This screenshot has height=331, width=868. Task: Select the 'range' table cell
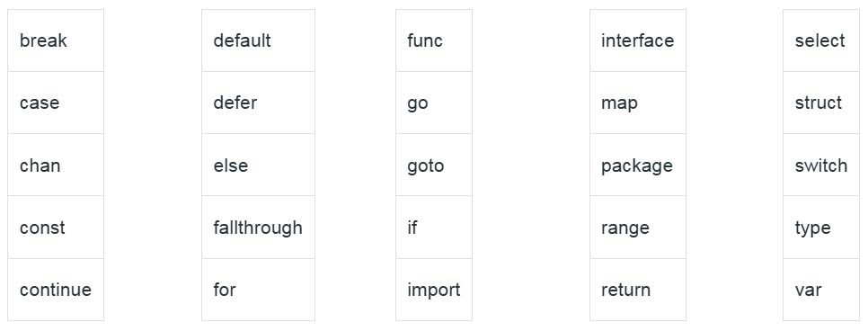(638, 228)
